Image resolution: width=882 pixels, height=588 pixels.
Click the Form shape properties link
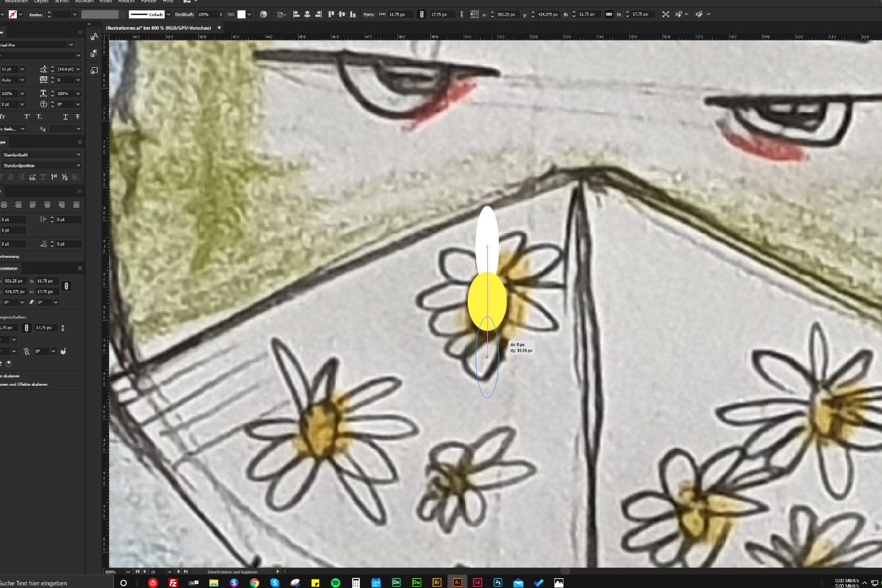(368, 14)
